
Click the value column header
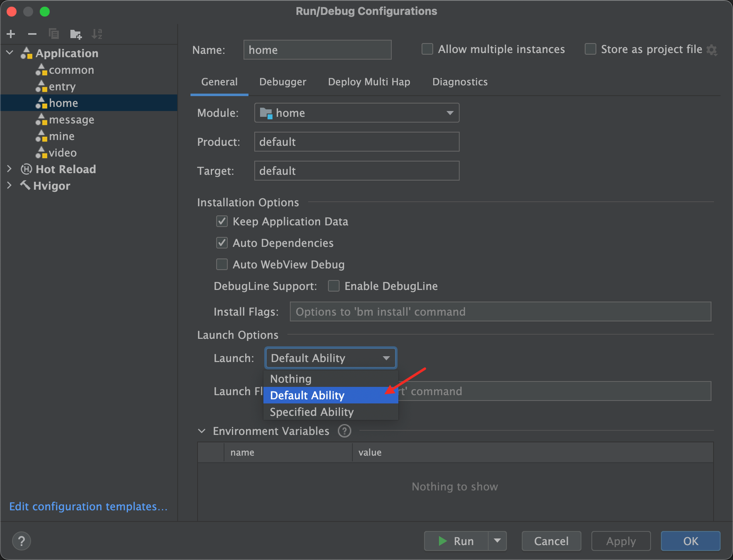coord(533,452)
